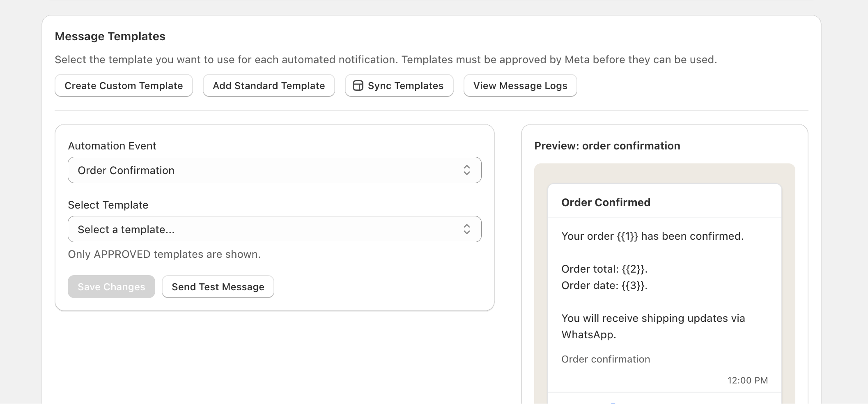The height and width of the screenshot is (404, 868).
Task: Click the disabled Save Changes button
Action: pyautogui.click(x=111, y=287)
